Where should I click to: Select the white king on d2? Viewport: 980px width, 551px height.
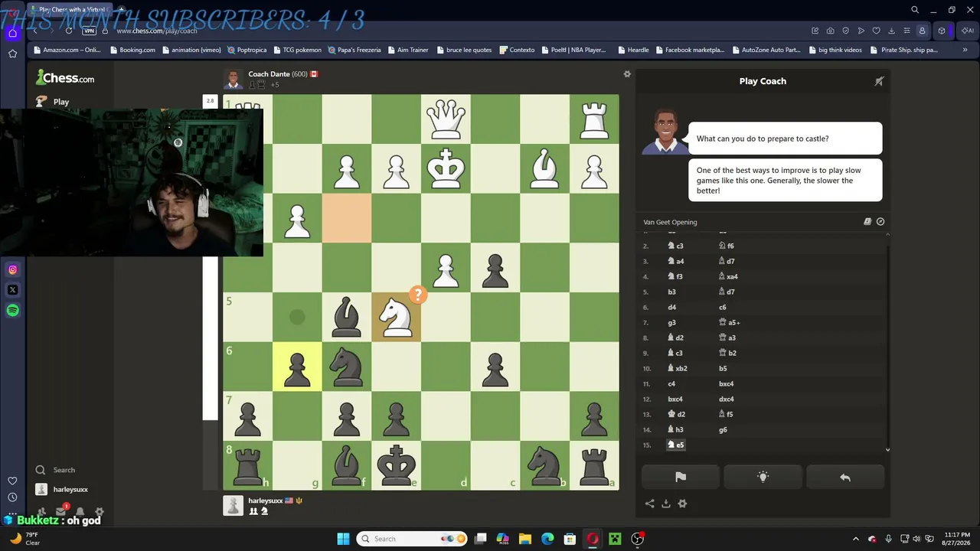[446, 169]
